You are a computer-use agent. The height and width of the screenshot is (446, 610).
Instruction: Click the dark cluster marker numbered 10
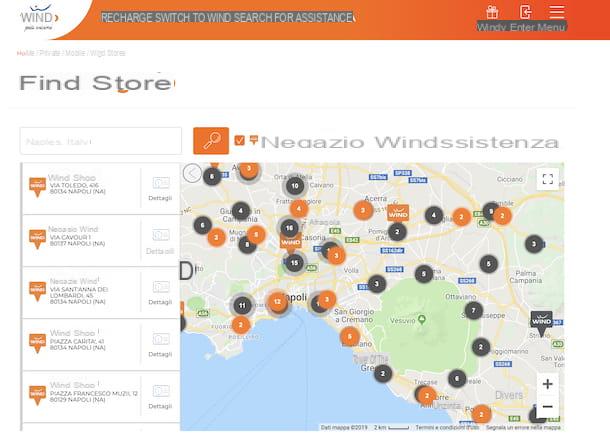coord(295,186)
